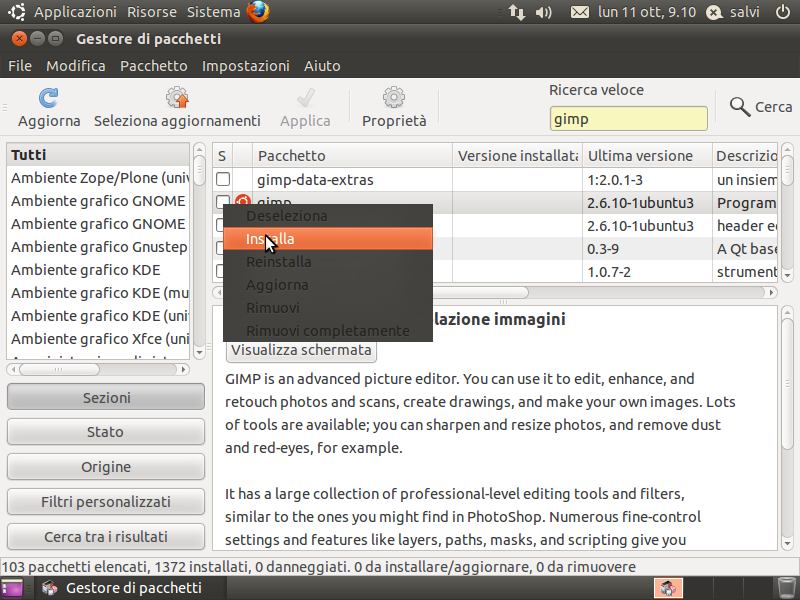Image resolution: width=800 pixels, height=600 pixels.
Task: Open the Pacchetto menu
Action: 154,66
